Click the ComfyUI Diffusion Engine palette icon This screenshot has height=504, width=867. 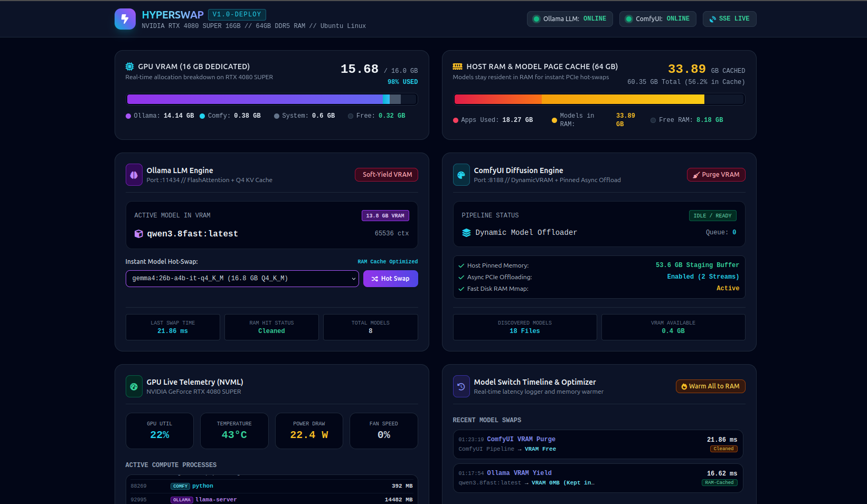tap(461, 175)
